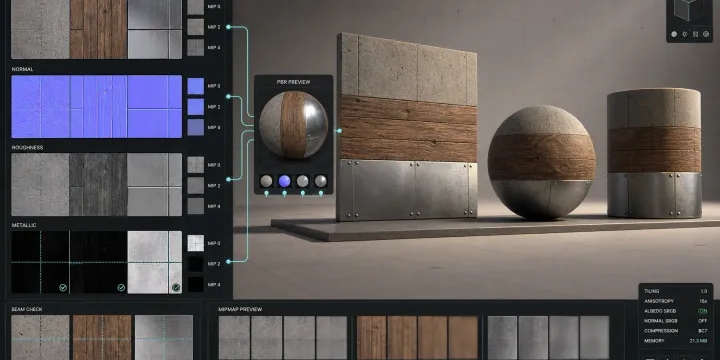Select first concrete mip in Mipmap Preview

point(234,338)
